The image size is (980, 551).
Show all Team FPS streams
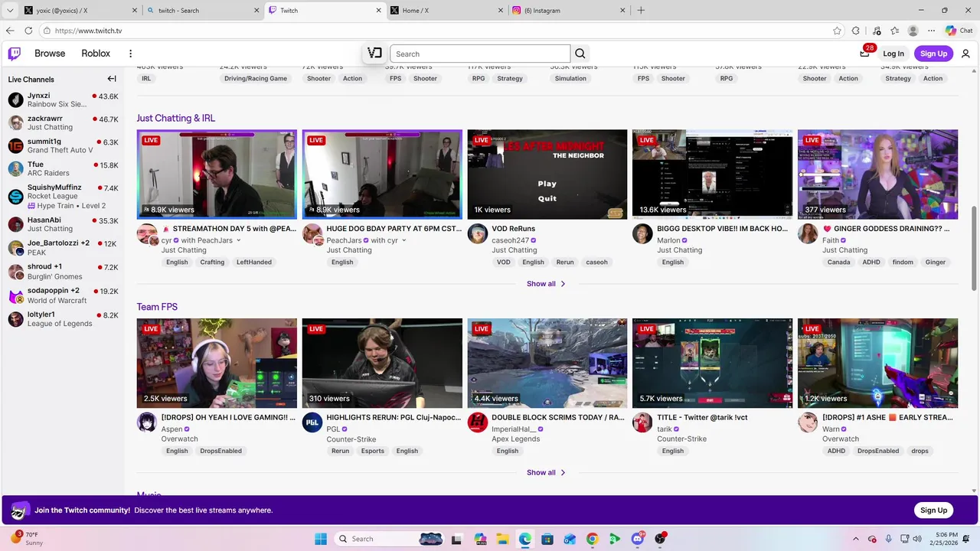547,473
